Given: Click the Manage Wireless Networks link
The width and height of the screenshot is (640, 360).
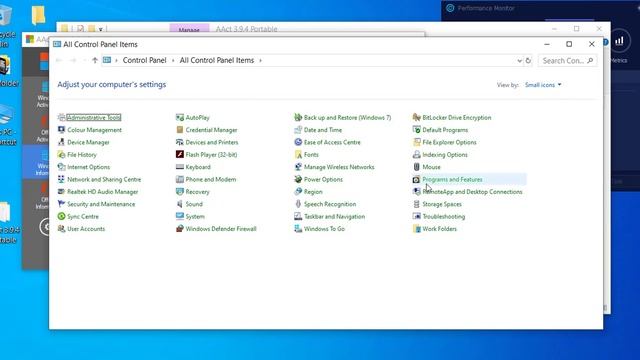Looking at the screenshot, I should pyautogui.click(x=339, y=167).
